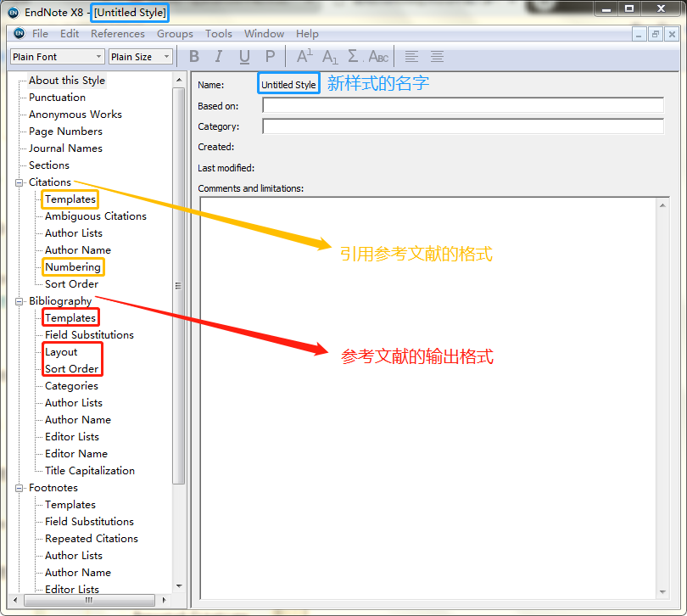The image size is (687, 616).
Task: Select Categories under Bibliography
Action: (71, 386)
